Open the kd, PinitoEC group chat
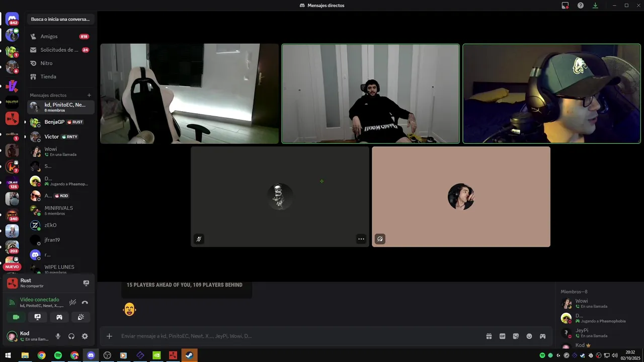Viewport: 644px width, 362px height. [60, 107]
